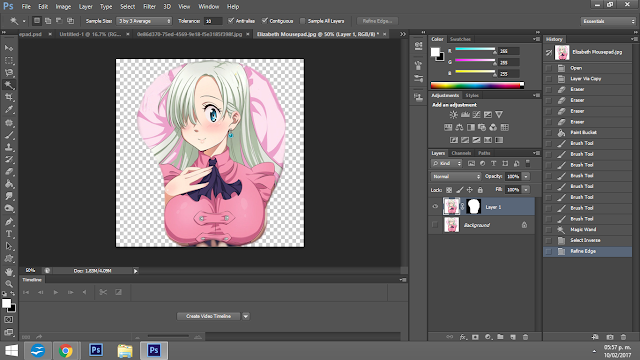
Task: Pick the Zoom tool
Action: [9, 283]
